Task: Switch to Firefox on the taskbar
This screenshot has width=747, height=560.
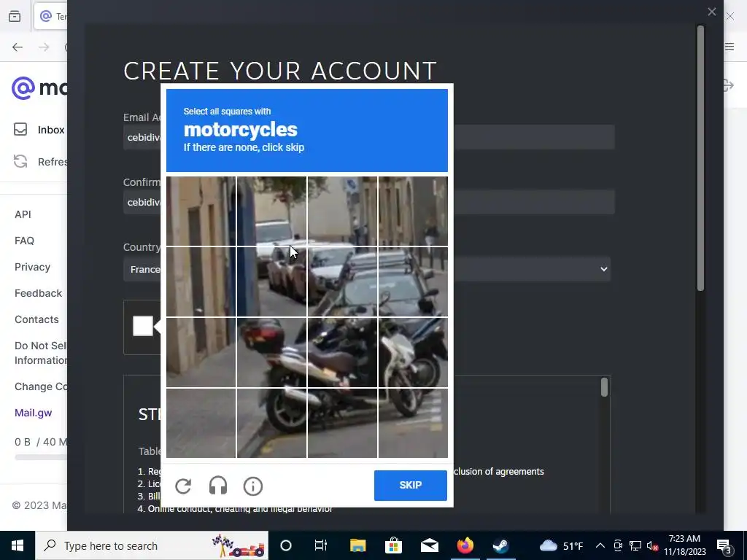Action: pos(465,545)
